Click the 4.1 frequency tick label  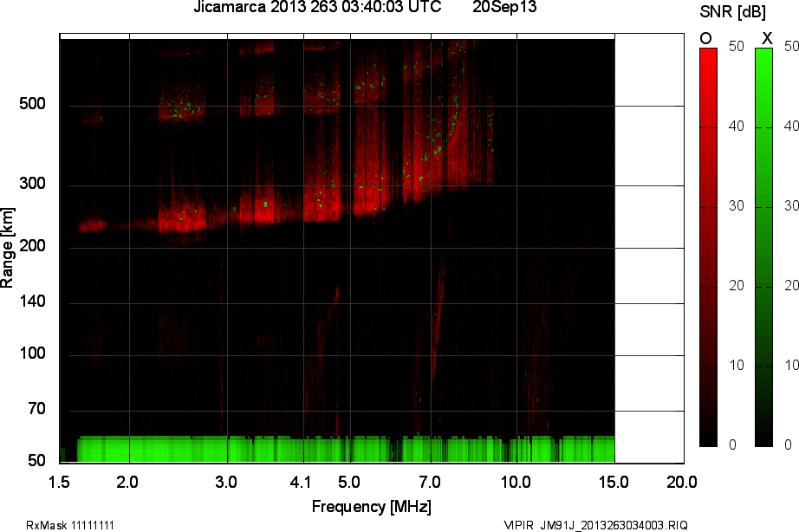[300, 482]
